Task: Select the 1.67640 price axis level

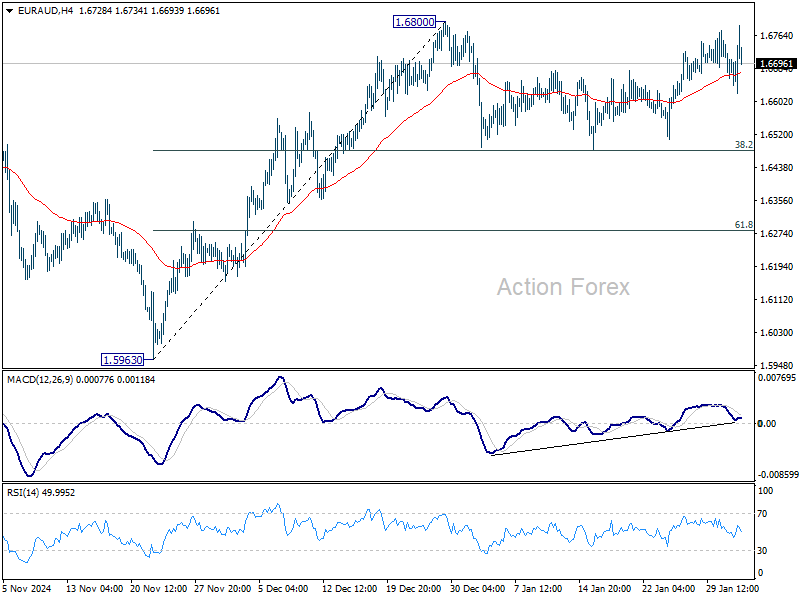Action: pos(777,36)
